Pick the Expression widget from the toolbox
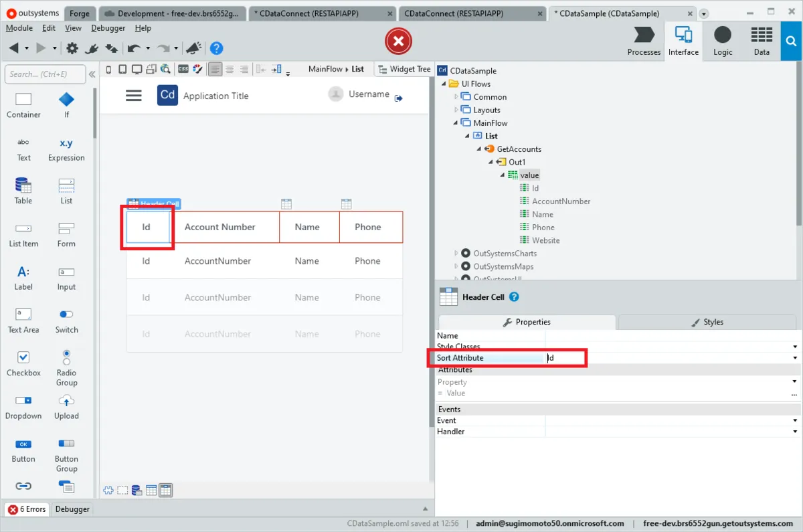Image resolution: width=803 pixels, height=532 pixels. [x=66, y=147]
